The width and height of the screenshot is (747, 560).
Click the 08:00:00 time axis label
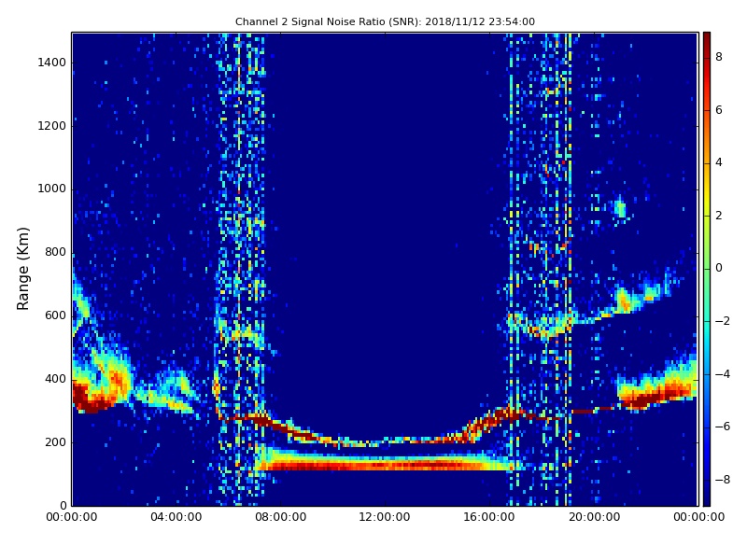[281, 517]
